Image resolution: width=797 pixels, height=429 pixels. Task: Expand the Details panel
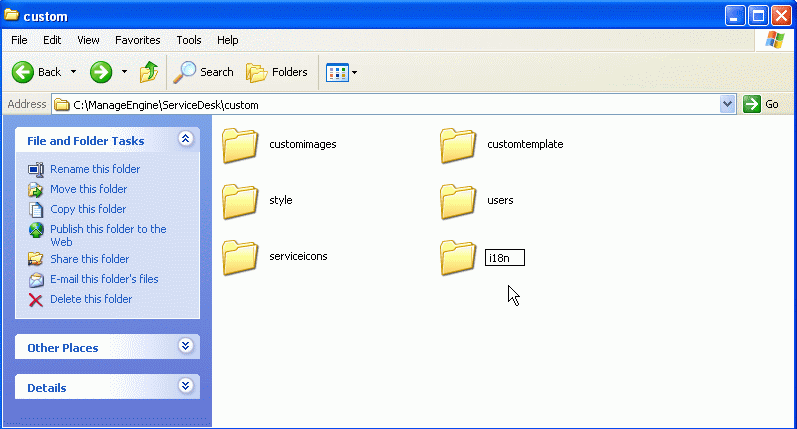[x=185, y=386]
